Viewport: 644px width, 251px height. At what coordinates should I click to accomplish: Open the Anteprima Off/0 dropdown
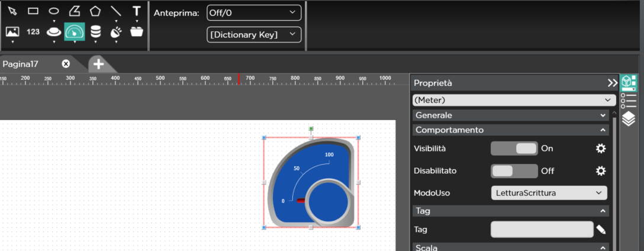(254, 12)
